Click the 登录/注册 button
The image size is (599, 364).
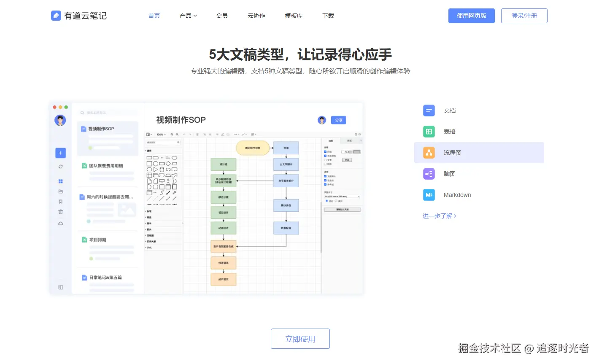pyautogui.click(x=524, y=16)
